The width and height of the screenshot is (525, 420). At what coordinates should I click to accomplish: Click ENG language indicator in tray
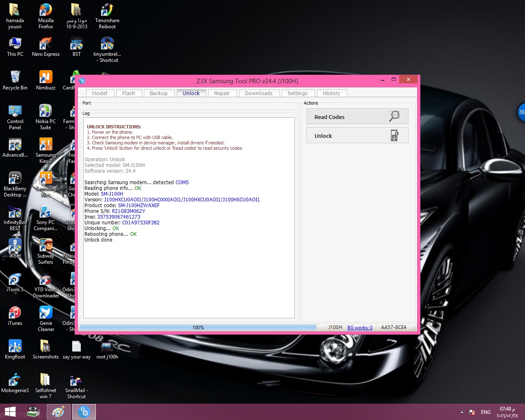coord(486,412)
